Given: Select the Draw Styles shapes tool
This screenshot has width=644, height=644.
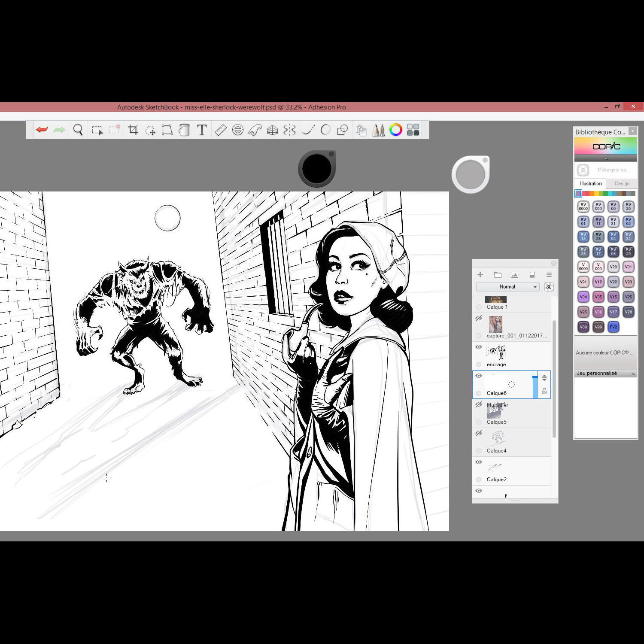Looking at the screenshot, I should coord(343,130).
